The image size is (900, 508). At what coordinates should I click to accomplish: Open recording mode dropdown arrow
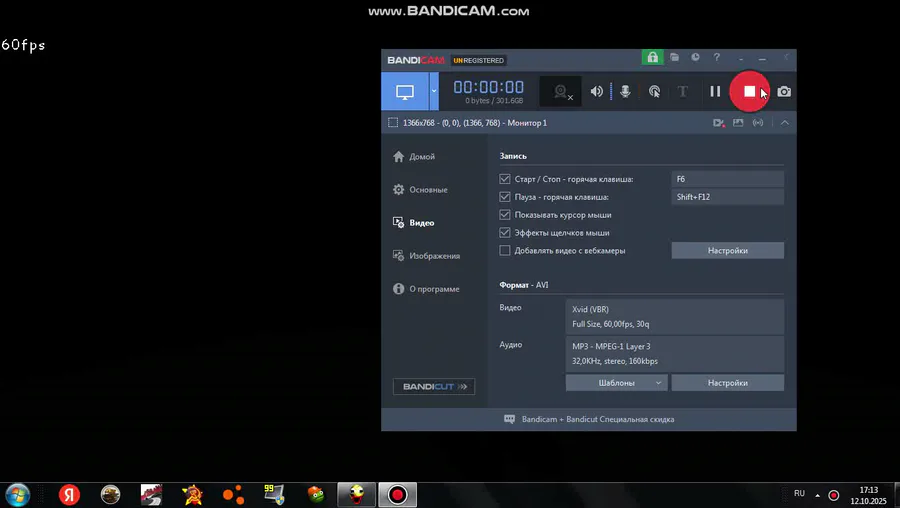[434, 91]
